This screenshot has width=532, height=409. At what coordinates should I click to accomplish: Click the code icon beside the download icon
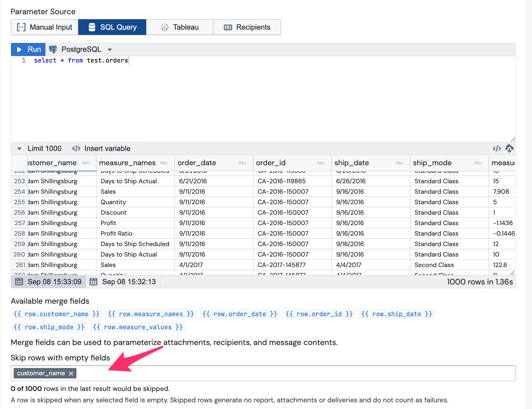(x=497, y=149)
